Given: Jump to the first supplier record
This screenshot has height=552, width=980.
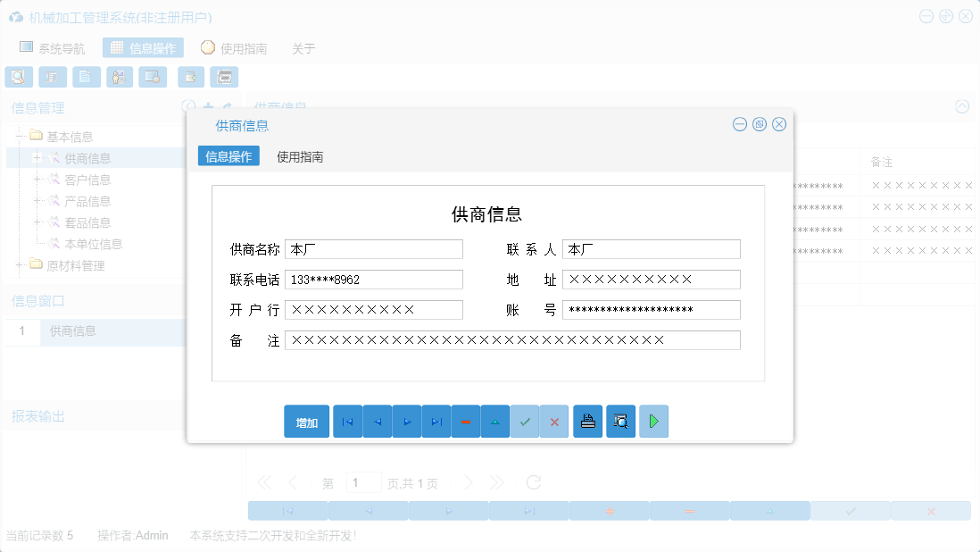Looking at the screenshot, I should pos(347,421).
